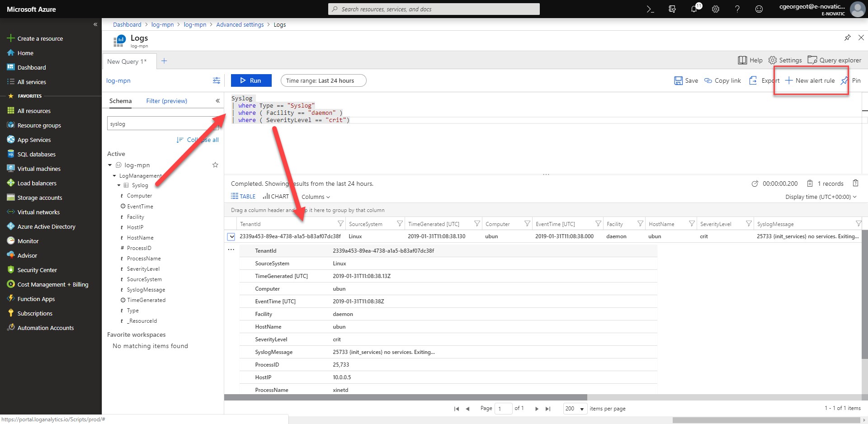Open portal settings gear icon
868x424 pixels.
(716, 9)
